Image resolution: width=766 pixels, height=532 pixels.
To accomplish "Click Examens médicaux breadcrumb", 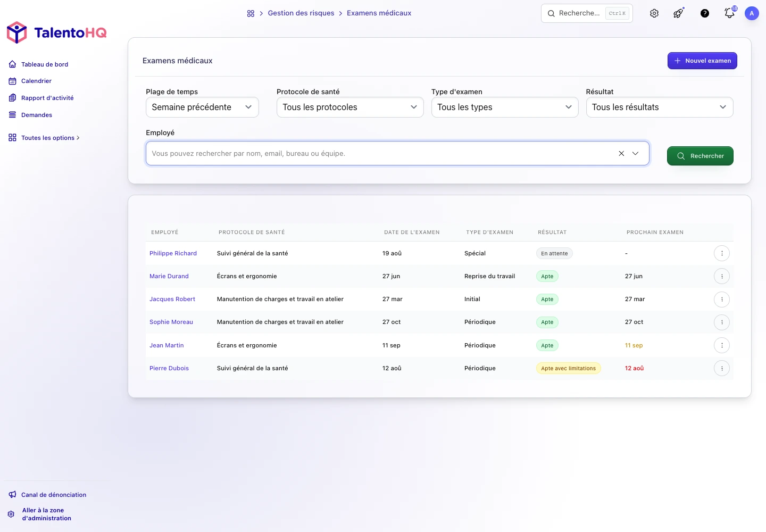I will coord(379,13).
